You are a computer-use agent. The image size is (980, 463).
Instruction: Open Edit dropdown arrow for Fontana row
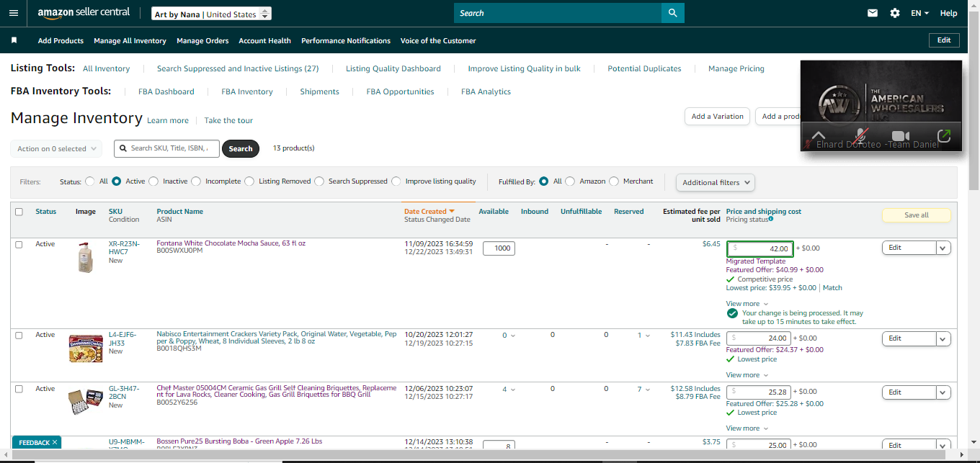(943, 248)
